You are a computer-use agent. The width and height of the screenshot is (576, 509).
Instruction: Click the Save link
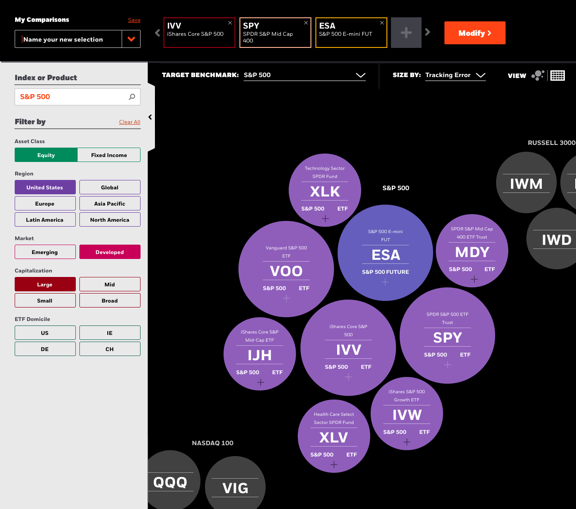tap(134, 20)
